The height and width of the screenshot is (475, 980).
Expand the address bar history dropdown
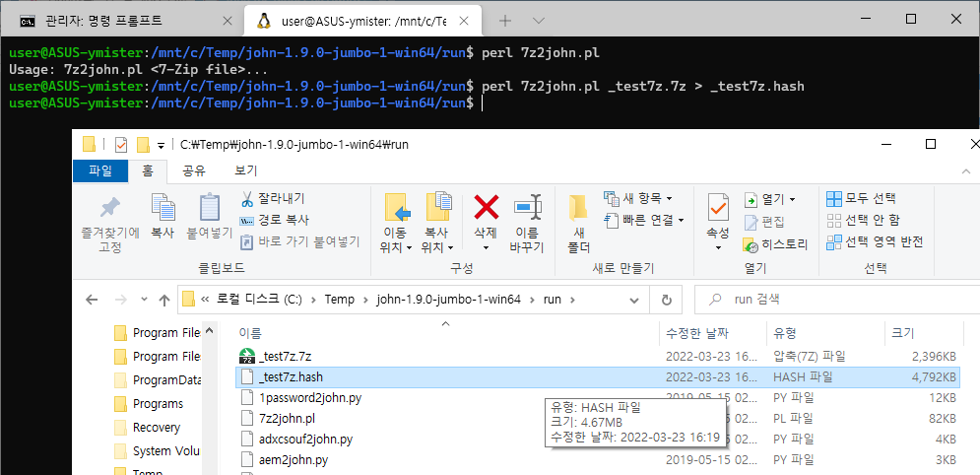[636, 300]
